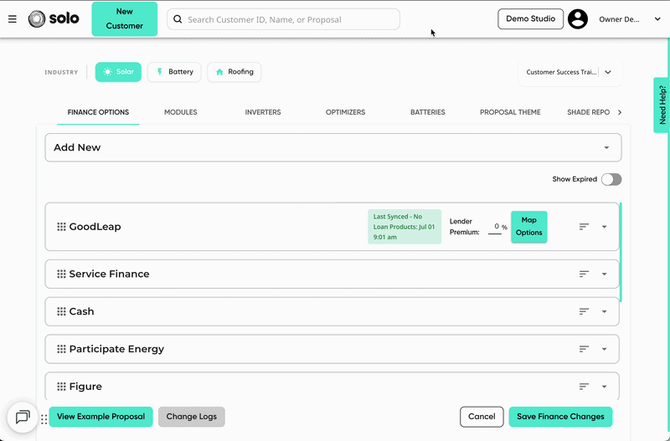Toggle the Show Expired switch
The height and width of the screenshot is (441, 670).
point(611,179)
